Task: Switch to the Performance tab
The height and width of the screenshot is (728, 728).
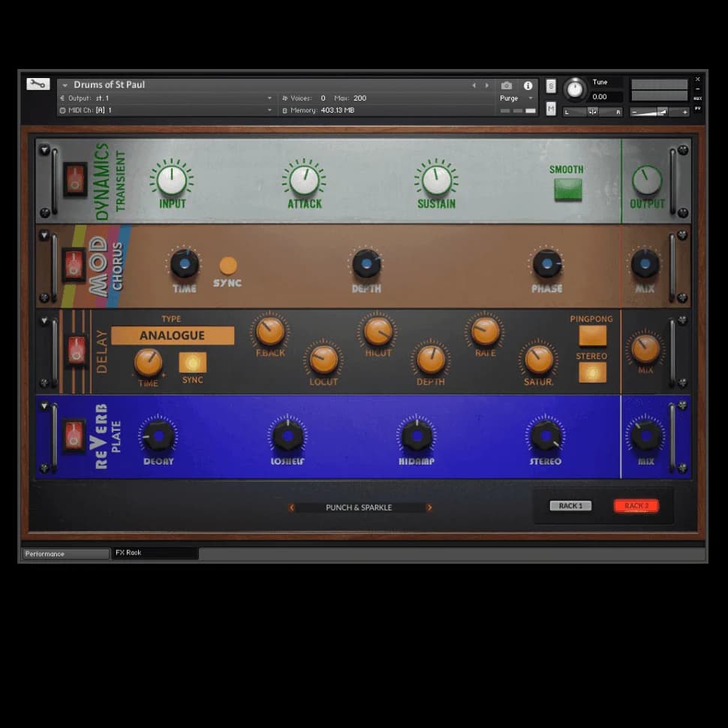Action: [65, 554]
